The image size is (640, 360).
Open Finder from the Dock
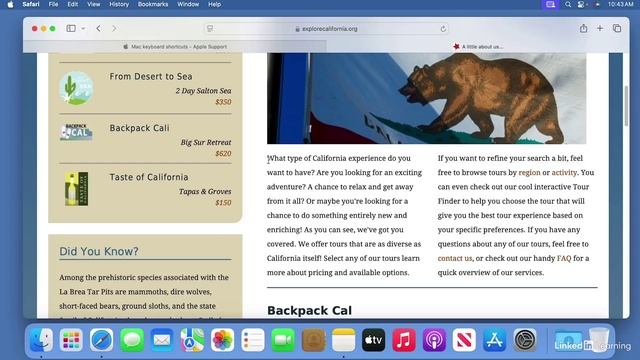click(x=42, y=340)
